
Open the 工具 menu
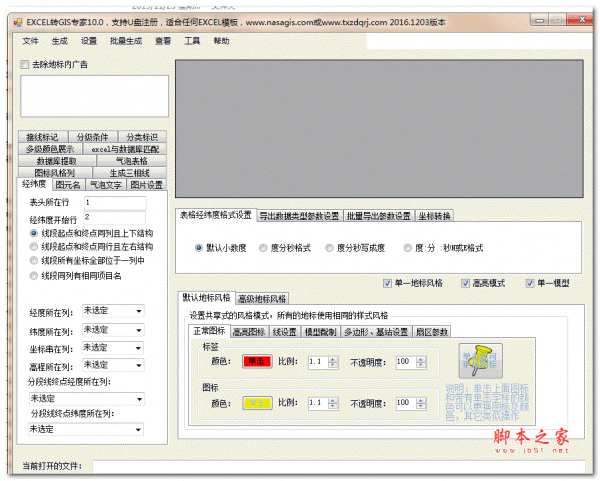[x=192, y=41]
